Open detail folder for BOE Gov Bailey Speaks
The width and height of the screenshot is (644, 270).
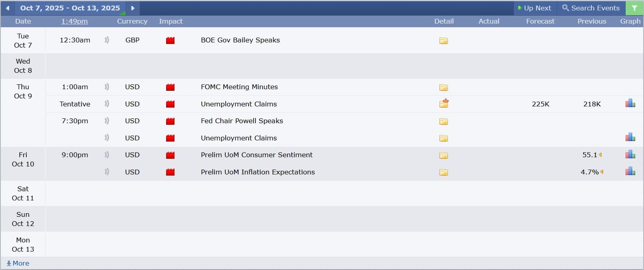click(x=443, y=40)
